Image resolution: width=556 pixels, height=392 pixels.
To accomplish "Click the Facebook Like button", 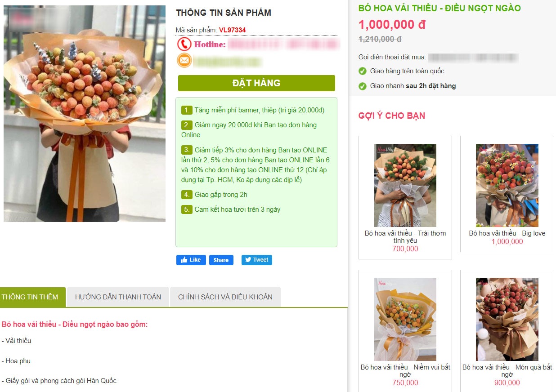I will point(191,260).
